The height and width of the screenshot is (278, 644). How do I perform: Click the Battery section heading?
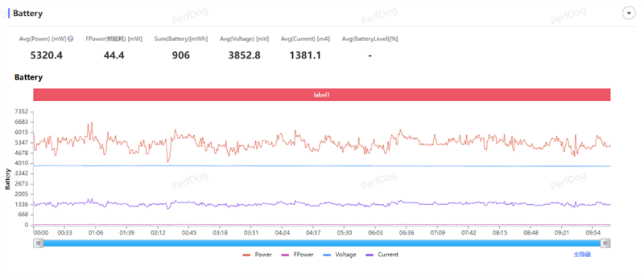pyautogui.click(x=27, y=13)
